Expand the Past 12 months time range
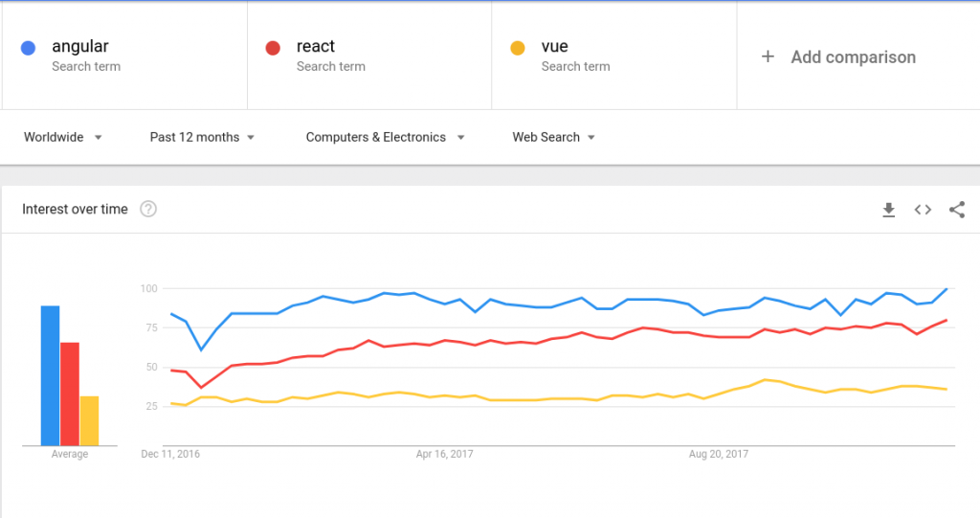 coord(202,137)
